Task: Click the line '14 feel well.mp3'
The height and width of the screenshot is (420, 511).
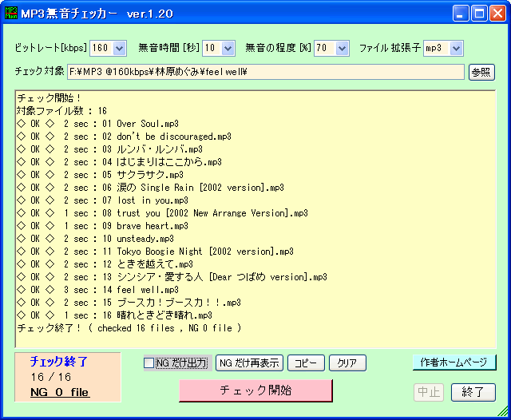Action: pos(97,290)
